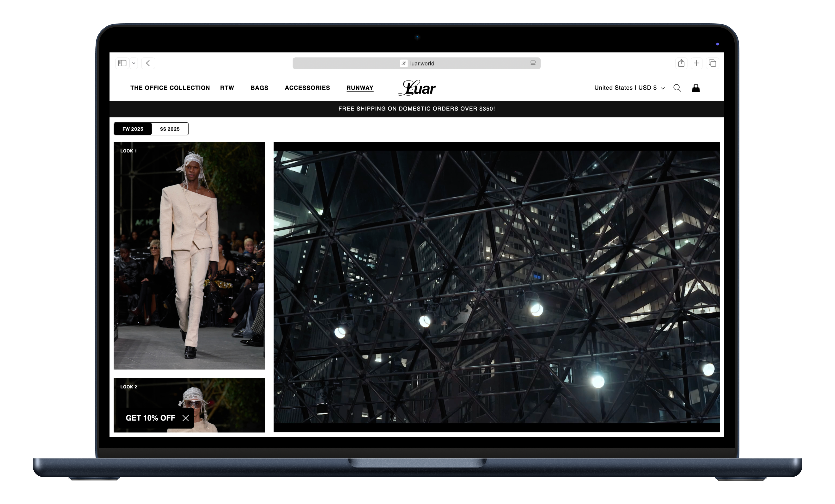Open the Look 1 runway thumbnail
835x504 pixels.
pyautogui.click(x=189, y=256)
